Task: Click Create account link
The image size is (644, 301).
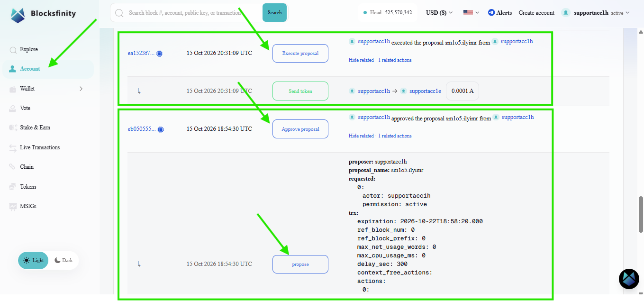Action: tap(536, 13)
